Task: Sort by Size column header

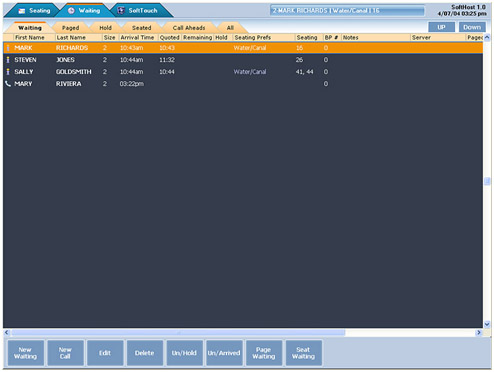Action: pos(110,38)
